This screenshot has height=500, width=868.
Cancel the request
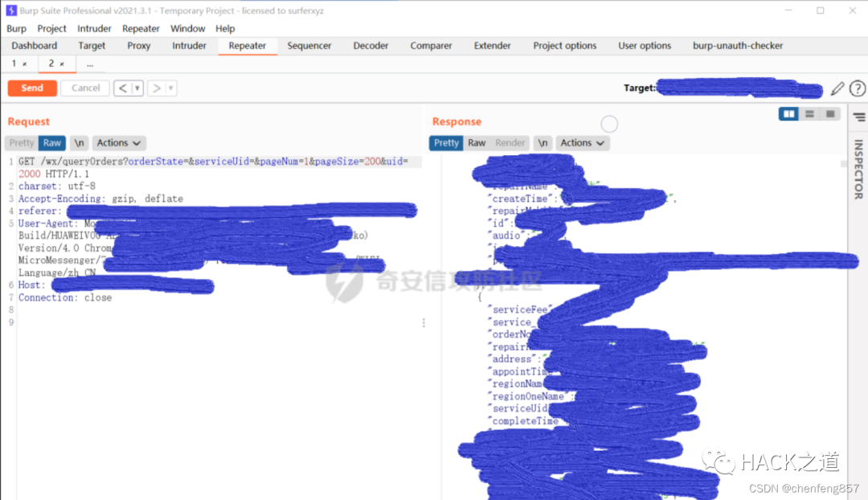[x=85, y=88]
